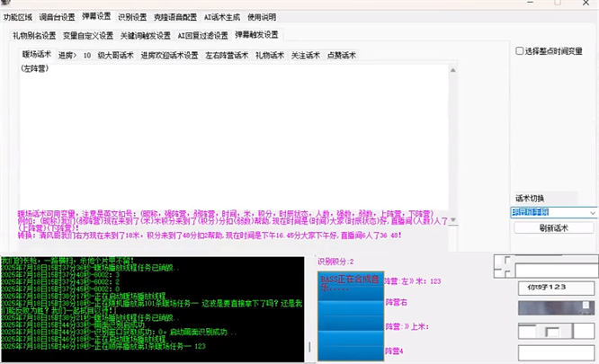Open the AI回复过滤设置 sub-tab
The width and height of the screenshot is (599, 364).
click(x=203, y=36)
